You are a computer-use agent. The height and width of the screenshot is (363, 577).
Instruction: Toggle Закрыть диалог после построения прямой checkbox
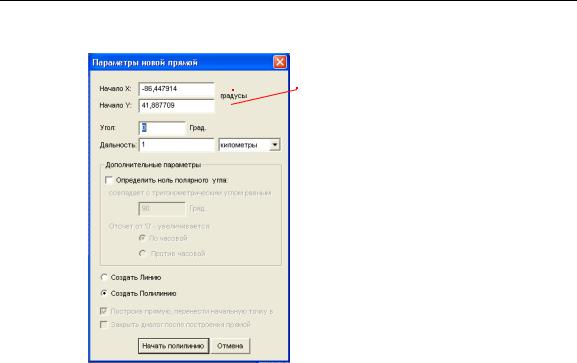tap(104, 324)
